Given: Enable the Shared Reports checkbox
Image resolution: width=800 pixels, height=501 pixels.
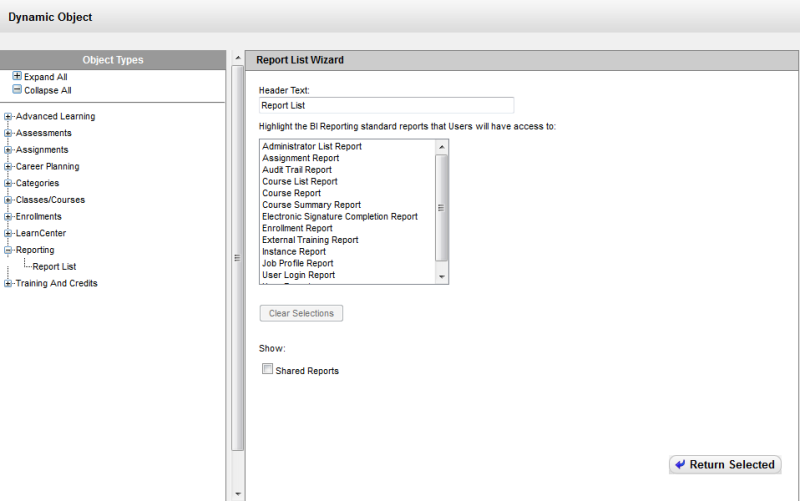Looking at the screenshot, I should point(267,368).
